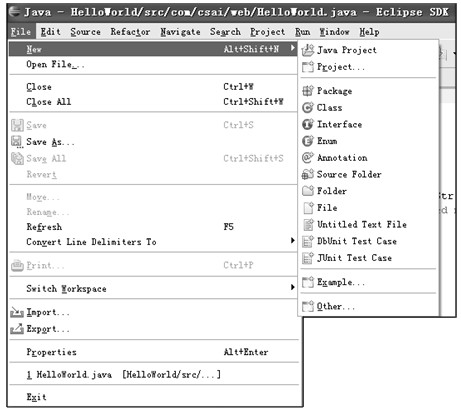Click the Package icon
This screenshot has width=461, height=413.
coord(308,91)
